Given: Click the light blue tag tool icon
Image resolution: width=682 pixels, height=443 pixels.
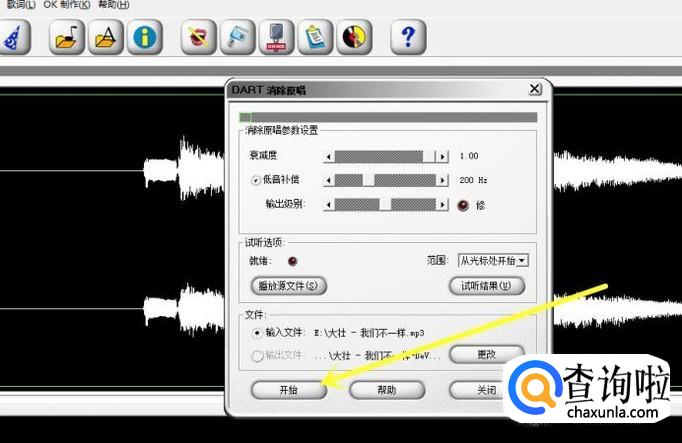Looking at the screenshot, I should (x=237, y=37).
